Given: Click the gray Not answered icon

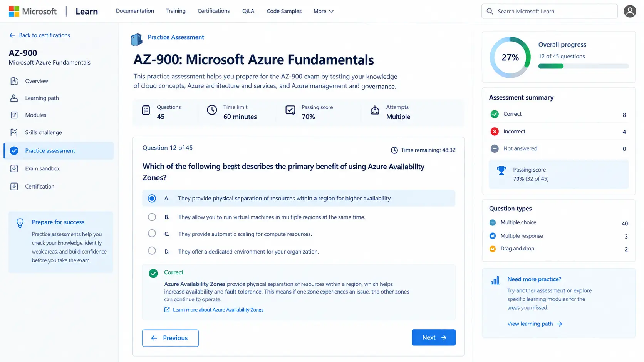Looking at the screenshot, I should pos(495,148).
